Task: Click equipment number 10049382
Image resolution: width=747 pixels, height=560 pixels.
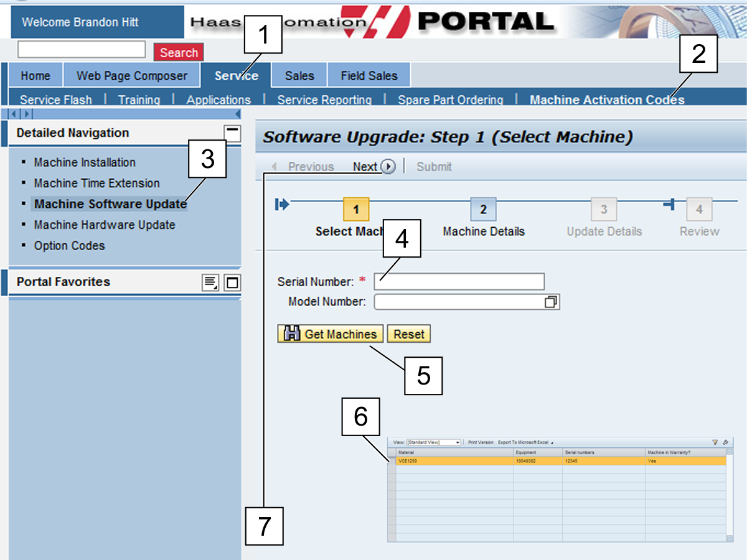Action: click(538, 461)
